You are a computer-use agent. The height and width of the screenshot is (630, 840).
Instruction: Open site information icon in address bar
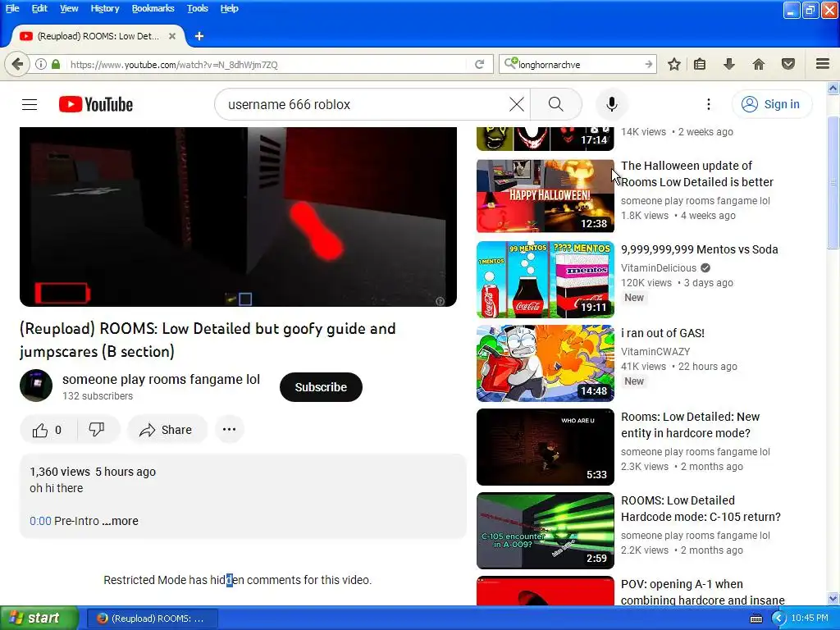coord(41,64)
